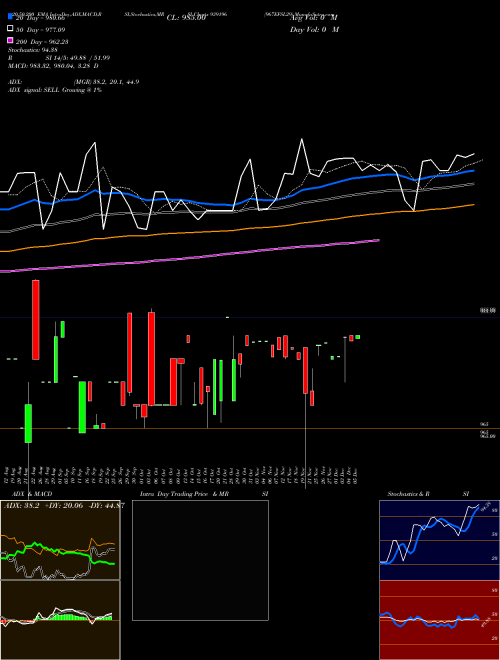
Task: Click the purple 200 day moving average line
Action: click(189, 256)
